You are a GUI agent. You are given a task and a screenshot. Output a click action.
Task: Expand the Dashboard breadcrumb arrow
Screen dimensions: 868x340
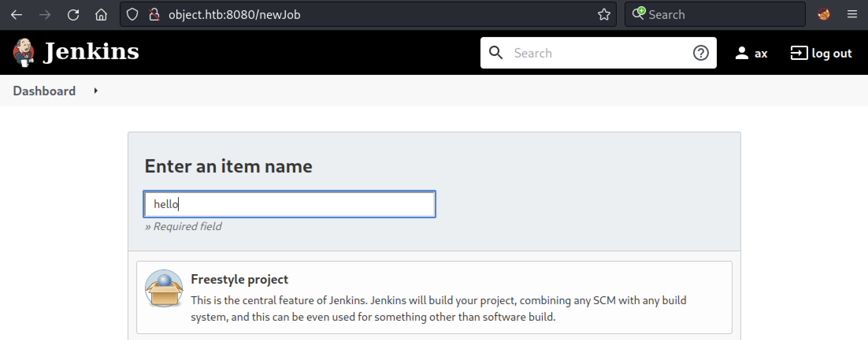tap(96, 91)
